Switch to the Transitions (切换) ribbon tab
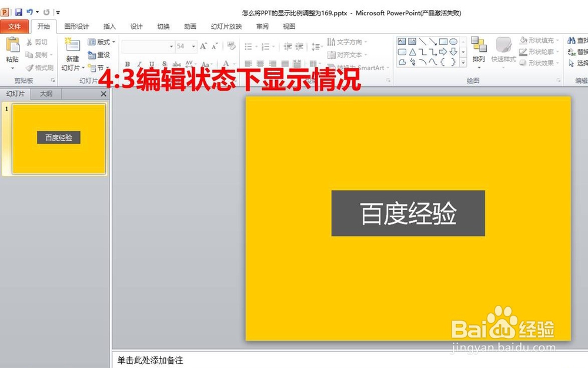The width and height of the screenshot is (588, 368). pos(163,26)
